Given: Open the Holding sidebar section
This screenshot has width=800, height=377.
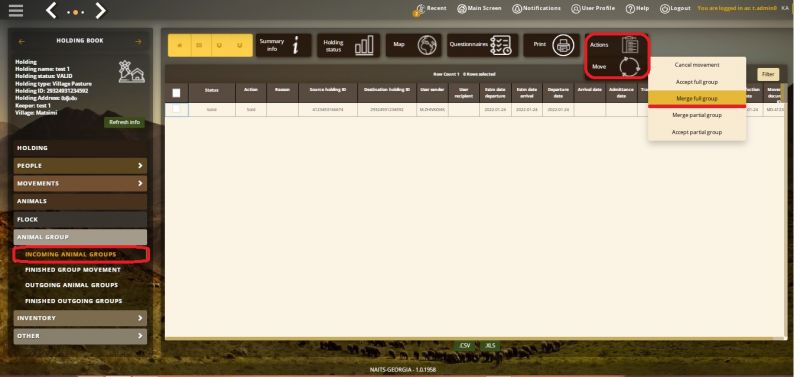Looking at the screenshot, I should [x=80, y=148].
